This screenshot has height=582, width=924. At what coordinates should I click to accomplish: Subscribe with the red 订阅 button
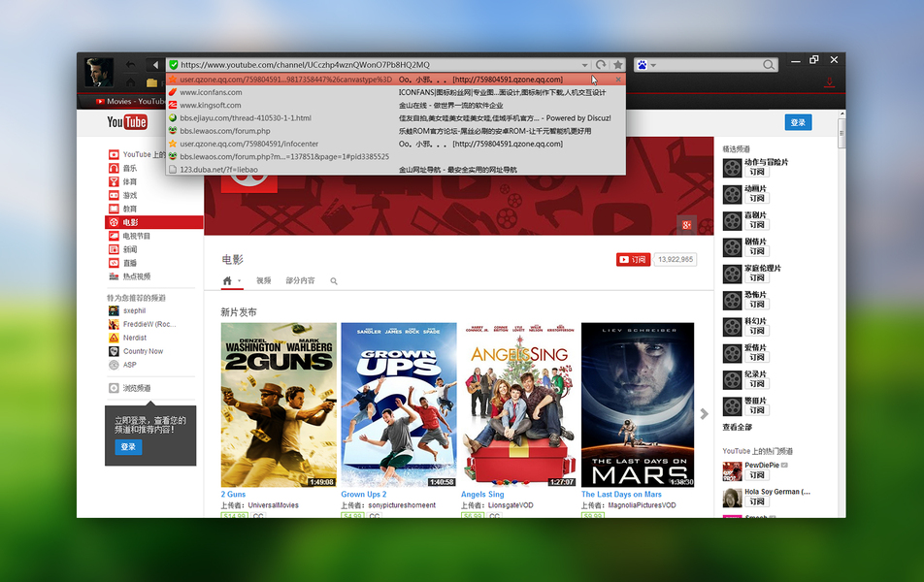click(633, 259)
